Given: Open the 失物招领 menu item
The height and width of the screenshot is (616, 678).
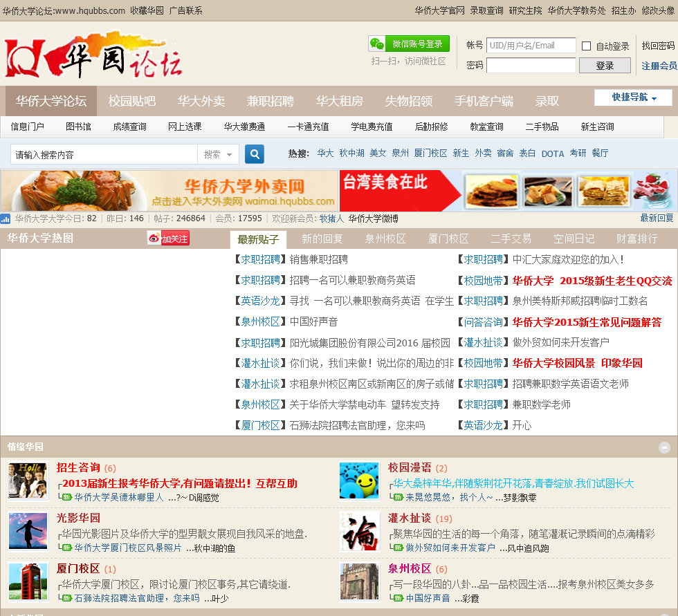Looking at the screenshot, I should tap(409, 101).
